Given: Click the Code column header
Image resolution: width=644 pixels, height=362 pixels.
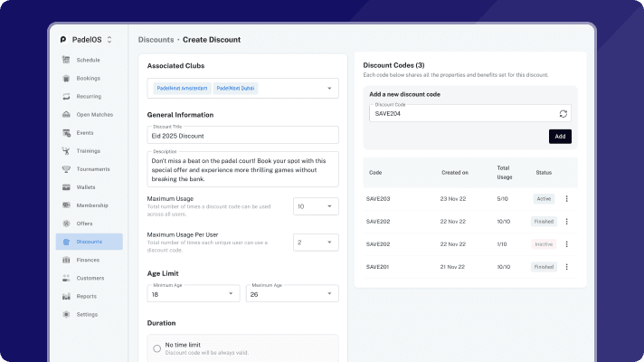Looking at the screenshot, I should 375,173.
